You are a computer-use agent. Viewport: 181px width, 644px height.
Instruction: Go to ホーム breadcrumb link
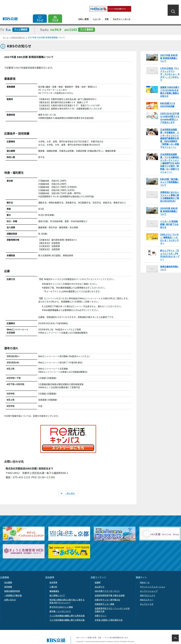point(5,38)
